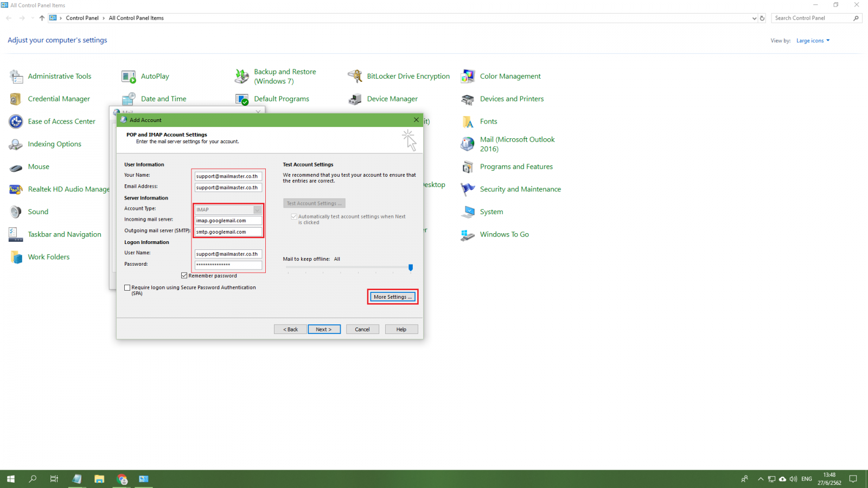The image size is (868, 488).
Task: Click the Email Address input field
Action: click(x=228, y=188)
